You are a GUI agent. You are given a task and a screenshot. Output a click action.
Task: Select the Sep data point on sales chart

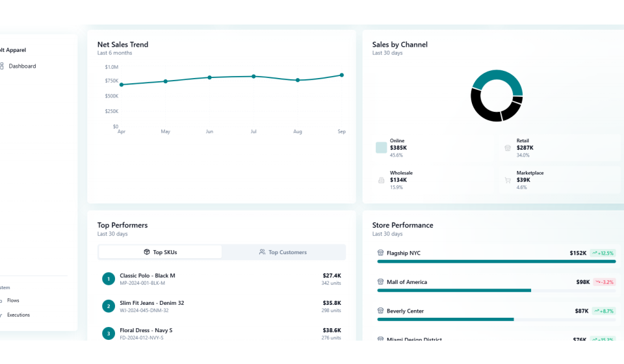pos(342,75)
